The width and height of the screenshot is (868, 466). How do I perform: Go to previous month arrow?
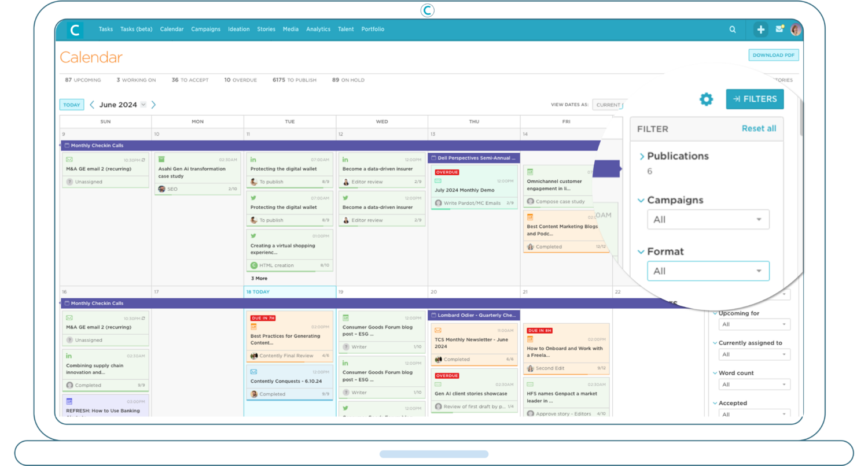point(91,105)
